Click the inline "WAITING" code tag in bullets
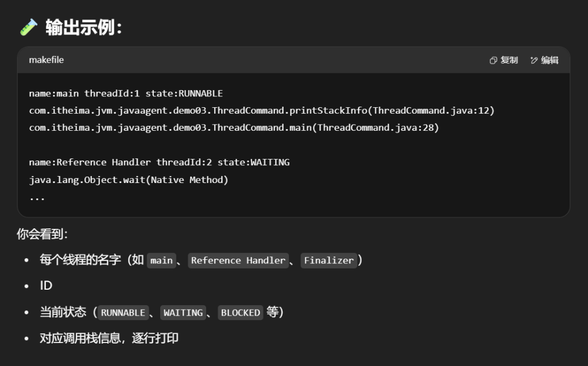This screenshot has width=588, height=366. pyautogui.click(x=183, y=313)
